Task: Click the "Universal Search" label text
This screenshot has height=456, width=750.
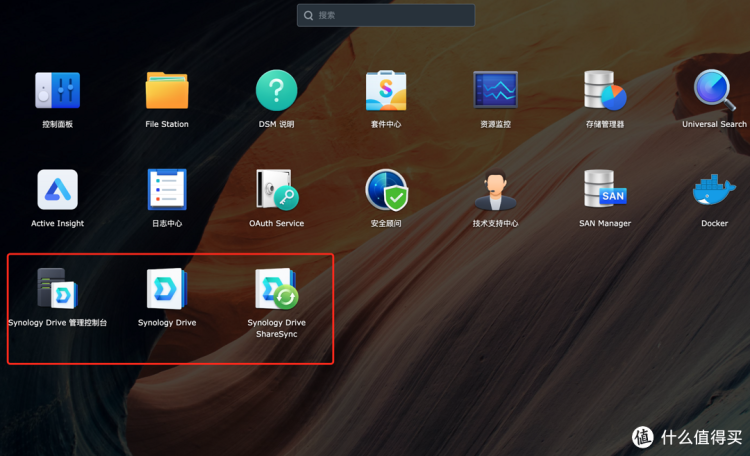Action: pos(714,124)
